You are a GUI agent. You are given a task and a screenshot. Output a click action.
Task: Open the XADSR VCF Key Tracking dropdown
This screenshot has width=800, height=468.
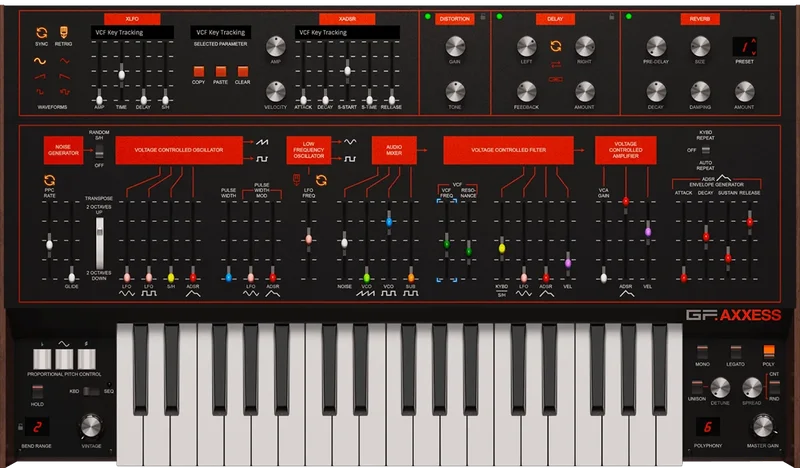347,32
